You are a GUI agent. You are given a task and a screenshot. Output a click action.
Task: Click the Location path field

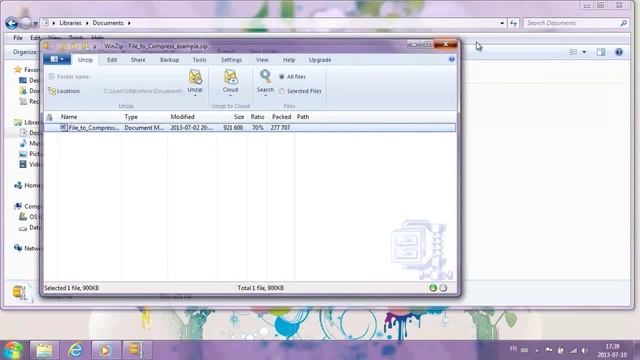[143, 91]
